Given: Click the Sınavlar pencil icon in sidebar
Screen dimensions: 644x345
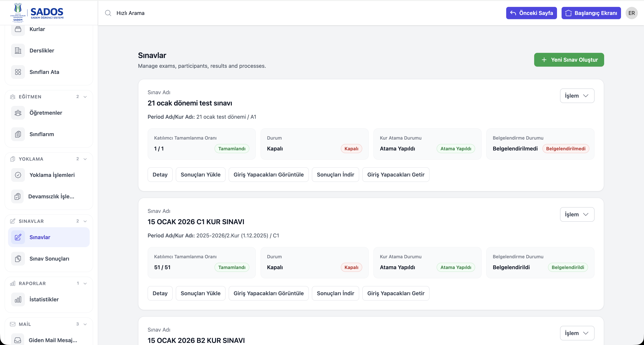Looking at the screenshot, I should [x=18, y=237].
